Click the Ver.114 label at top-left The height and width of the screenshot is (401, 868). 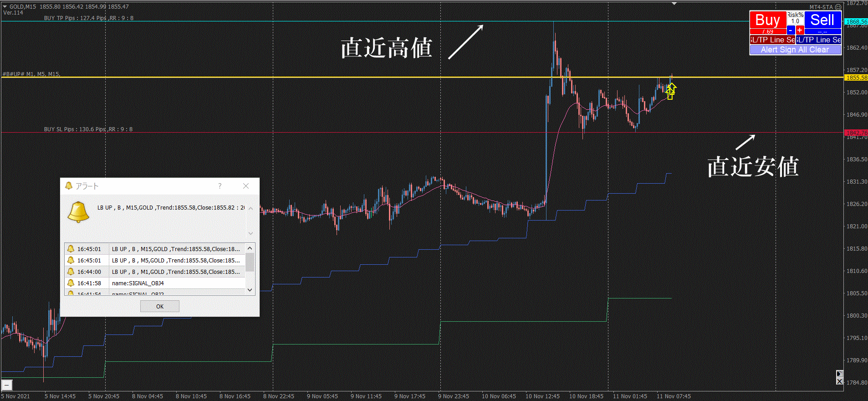tap(13, 13)
